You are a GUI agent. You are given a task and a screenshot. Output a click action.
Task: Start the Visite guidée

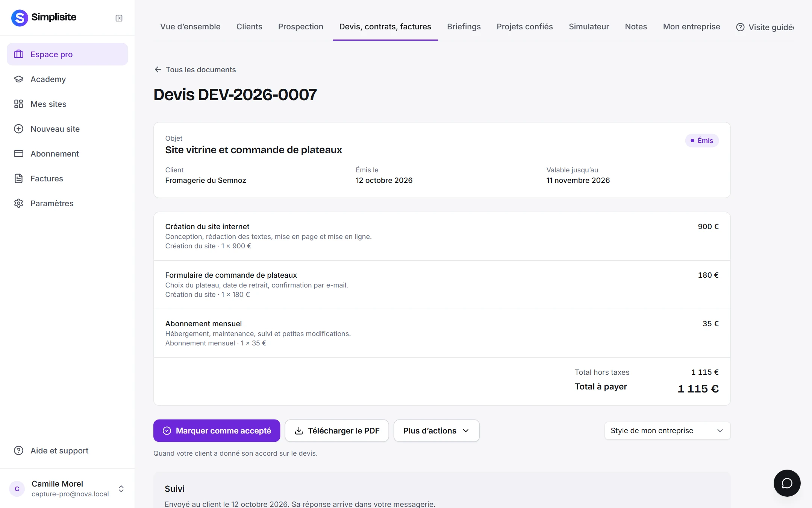pos(765,27)
